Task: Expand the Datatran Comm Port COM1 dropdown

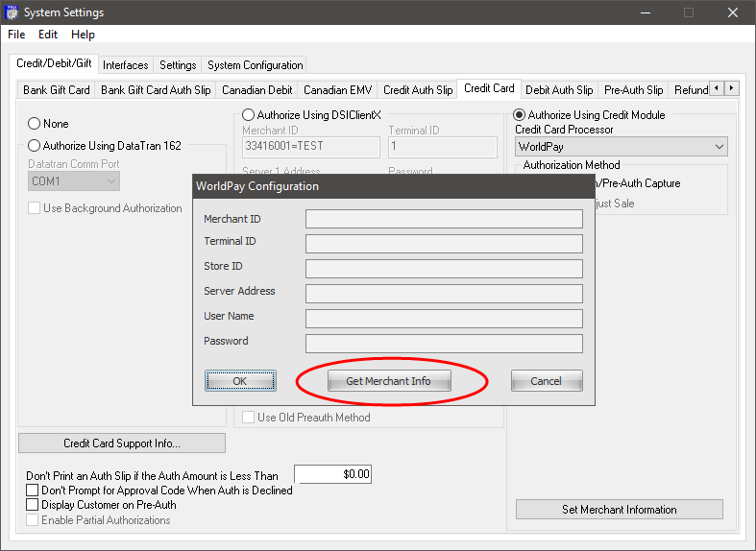Action: tap(74, 181)
